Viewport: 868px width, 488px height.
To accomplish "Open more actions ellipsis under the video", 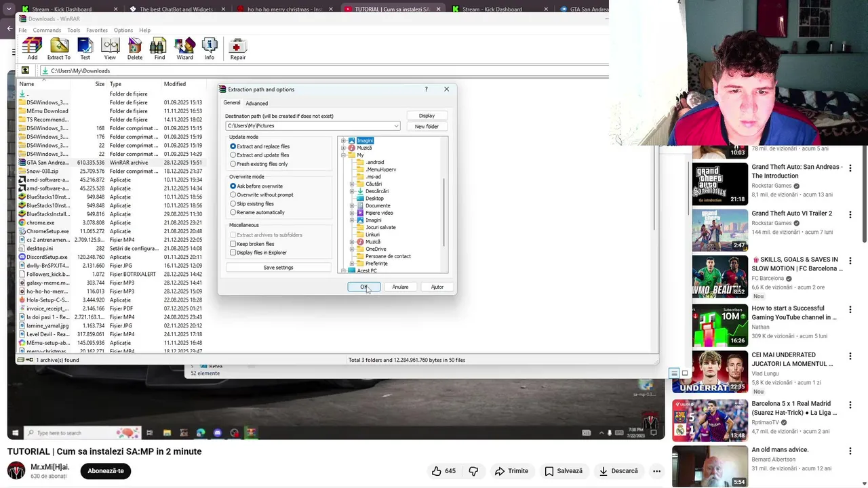I will [656, 471].
